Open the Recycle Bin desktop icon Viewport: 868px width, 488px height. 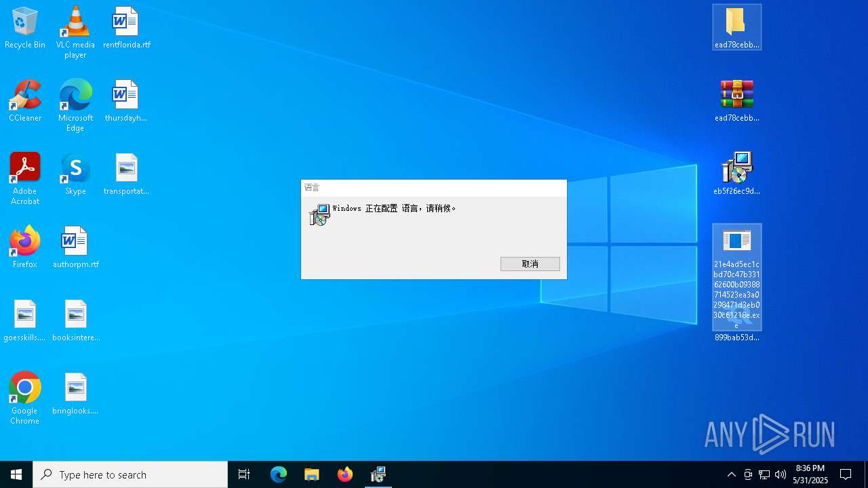point(25,28)
